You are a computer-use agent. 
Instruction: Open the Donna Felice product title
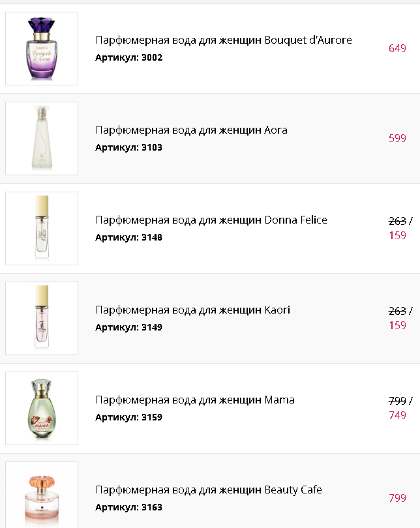tap(211, 220)
